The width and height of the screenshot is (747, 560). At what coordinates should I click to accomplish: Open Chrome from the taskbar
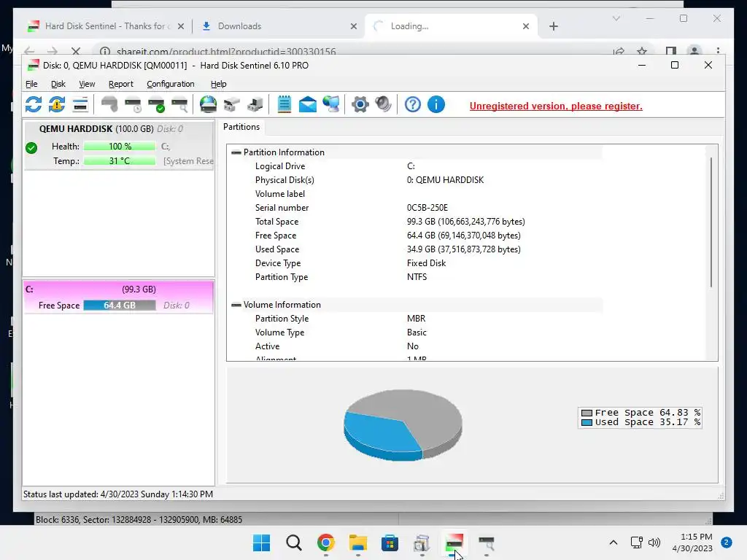[326, 542]
